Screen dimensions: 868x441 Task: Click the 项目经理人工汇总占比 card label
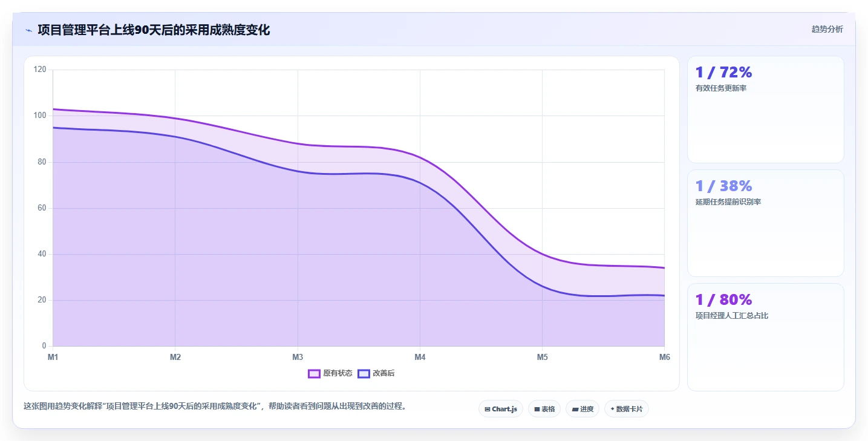point(732,316)
